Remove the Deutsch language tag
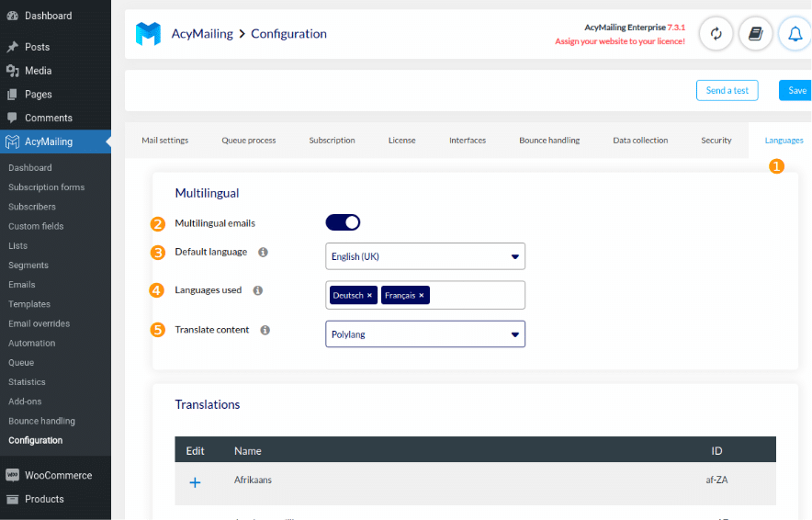Image resolution: width=812 pixels, height=520 pixels. click(370, 295)
